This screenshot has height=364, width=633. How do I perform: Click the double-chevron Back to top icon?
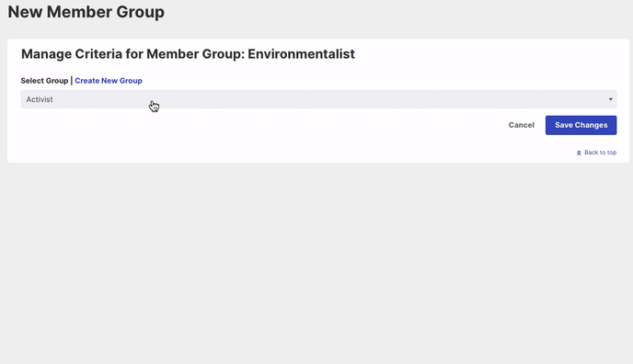point(579,153)
